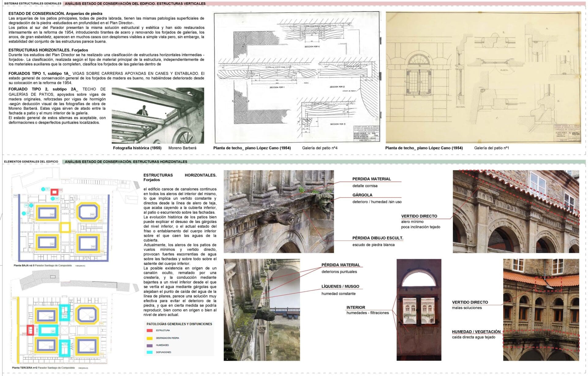This screenshot has height=376, width=588.
Task: Open the Galería del patio nº1 drawing
Action: point(483,77)
